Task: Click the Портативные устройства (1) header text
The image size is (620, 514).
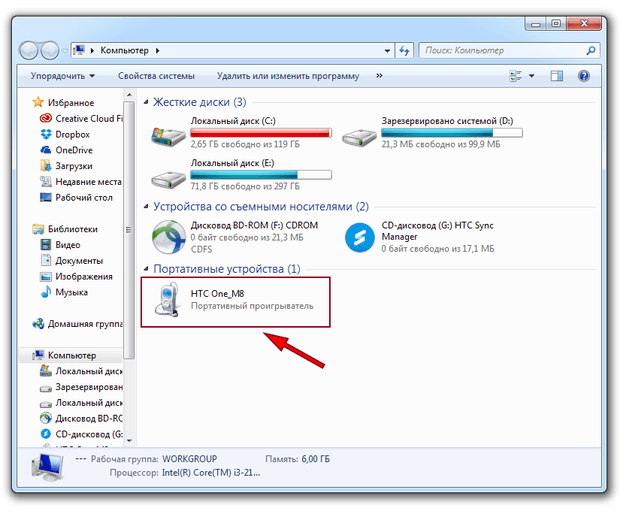Action: [227, 269]
